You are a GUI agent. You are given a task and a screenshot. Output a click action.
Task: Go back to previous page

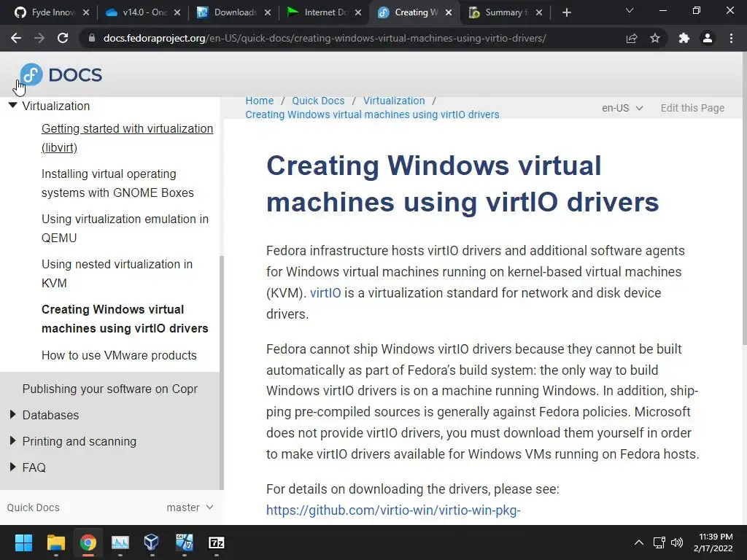click(16, 38)
